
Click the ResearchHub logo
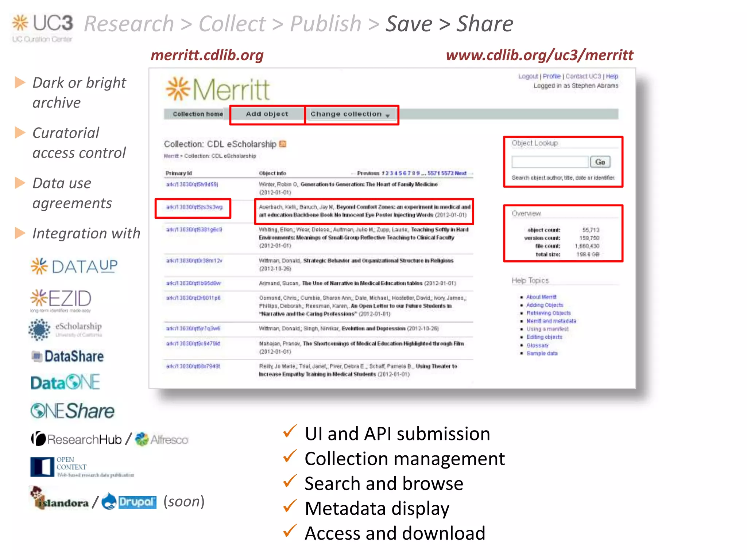[76, 439]
